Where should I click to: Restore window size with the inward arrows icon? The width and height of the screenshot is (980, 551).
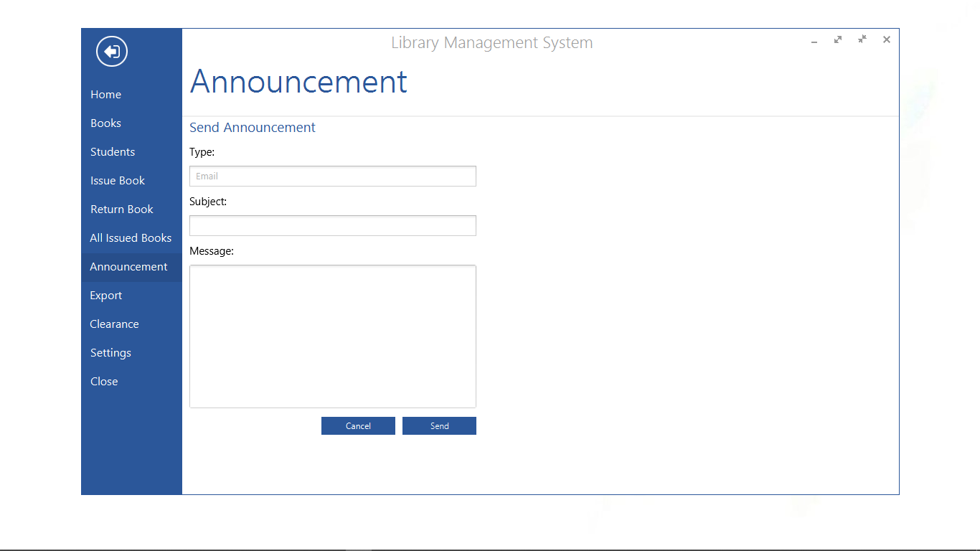(x=862, y=40)
